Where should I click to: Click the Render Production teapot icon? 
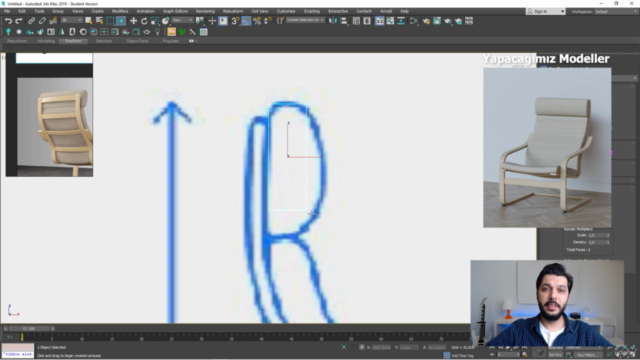click(x=448, y=21)
